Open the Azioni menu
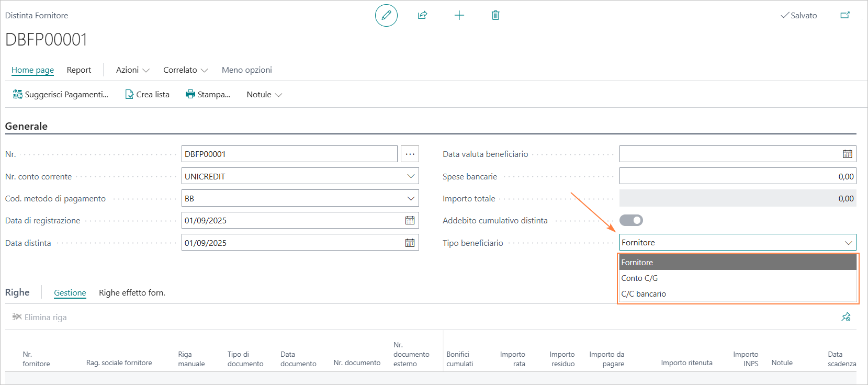Viewport: 868px width, 385px height. point(132,70)
